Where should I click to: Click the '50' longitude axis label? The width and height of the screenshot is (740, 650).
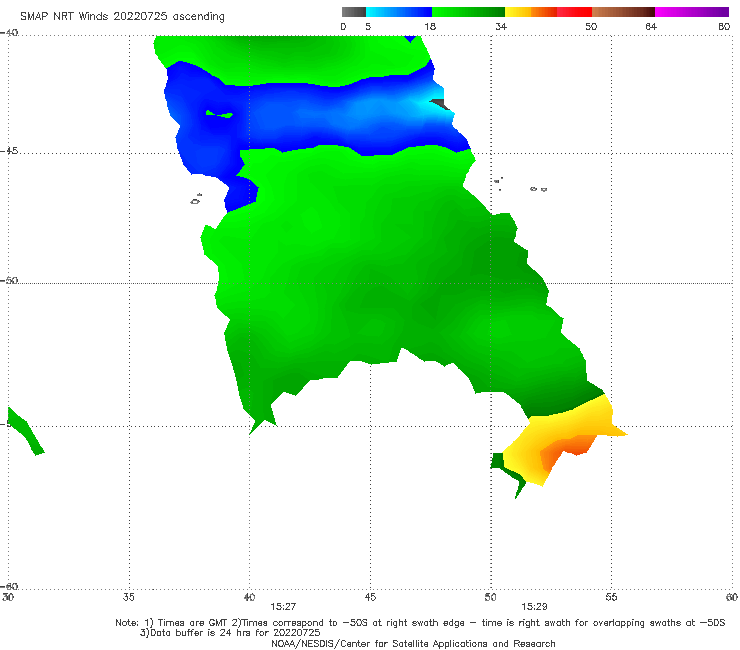pyautogui.click(x=490, y=597)
